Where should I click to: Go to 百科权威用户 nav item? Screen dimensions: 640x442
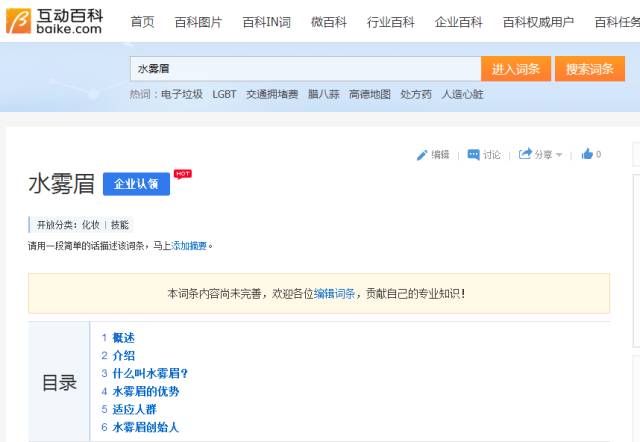(538, 22)
